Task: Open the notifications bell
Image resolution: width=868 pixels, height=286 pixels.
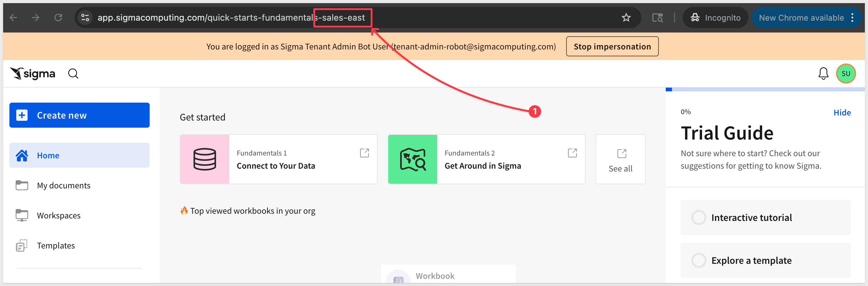Action: pyautogui.click(x=823, y=74)
